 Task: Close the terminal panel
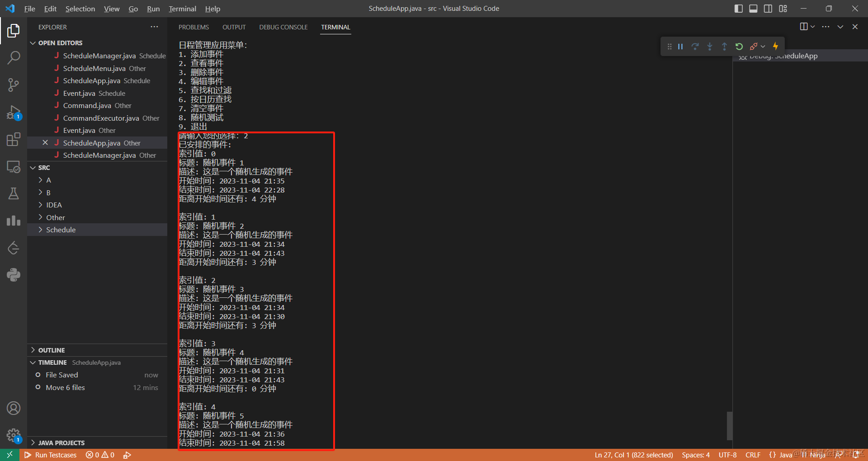point(855,27)
